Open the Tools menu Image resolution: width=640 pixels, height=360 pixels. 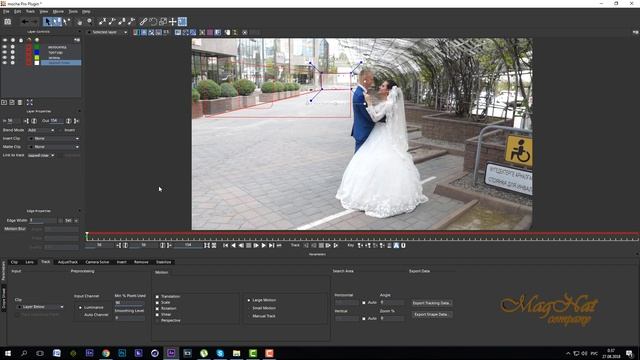pyautogui.click(x=73, y=11)
